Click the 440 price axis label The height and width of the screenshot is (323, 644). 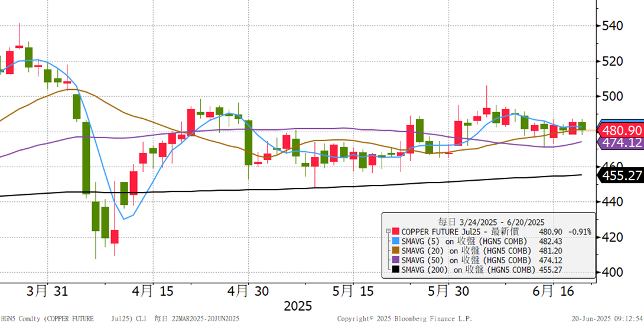point(612,202)
